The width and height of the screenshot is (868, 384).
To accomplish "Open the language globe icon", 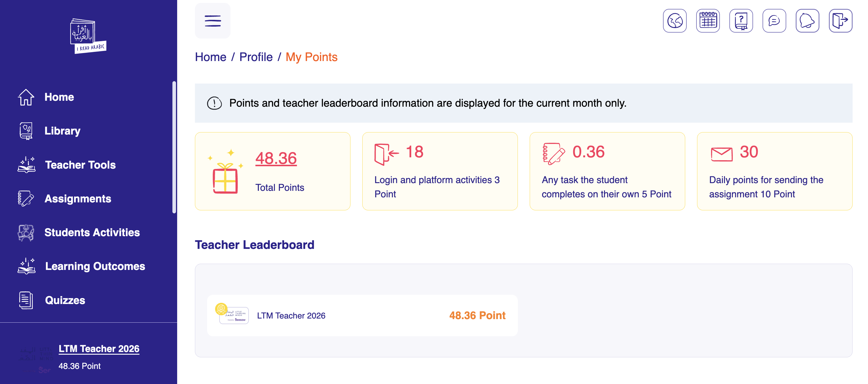I will click(675, 21).
